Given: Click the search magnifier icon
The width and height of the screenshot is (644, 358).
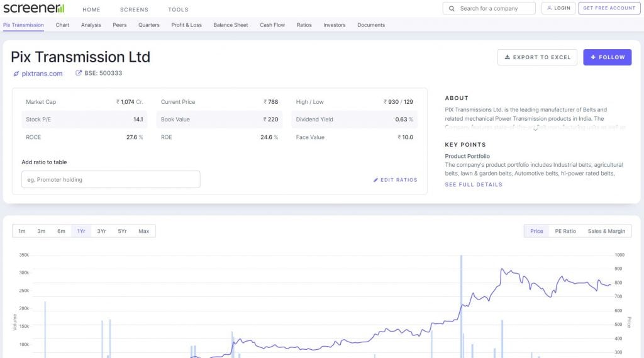Looking at the screenshot, I should [452, 9].
